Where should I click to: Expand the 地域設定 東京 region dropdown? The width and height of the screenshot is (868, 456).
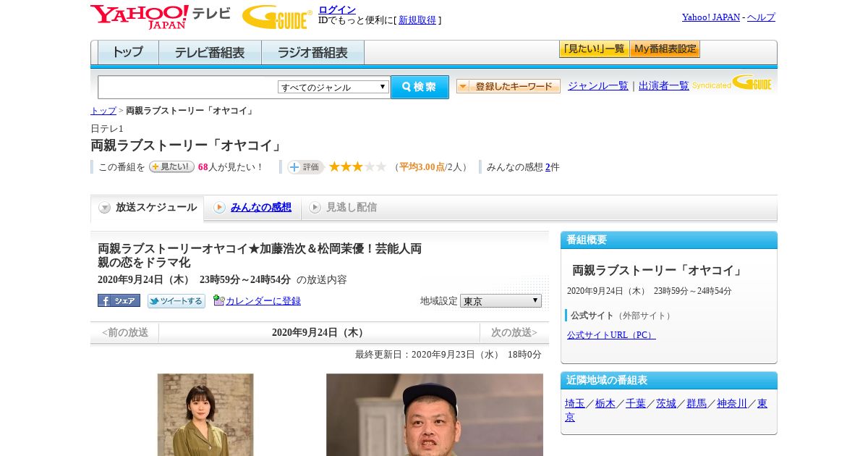501,300
